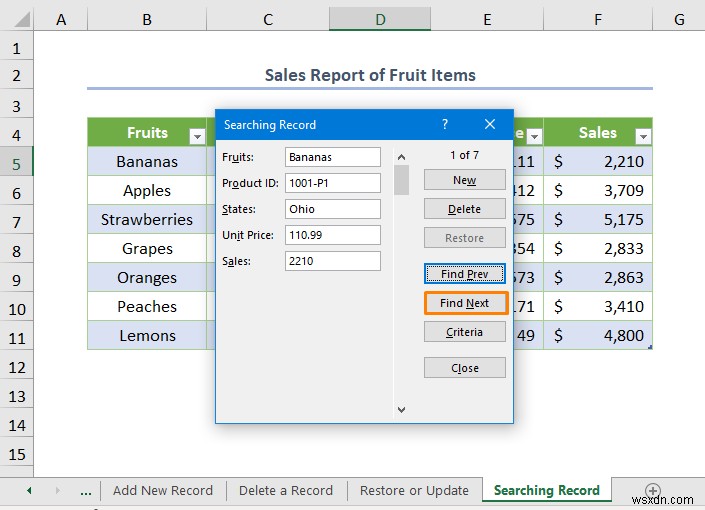Click the Sales Report of Fruit Items title

point(370,75)
